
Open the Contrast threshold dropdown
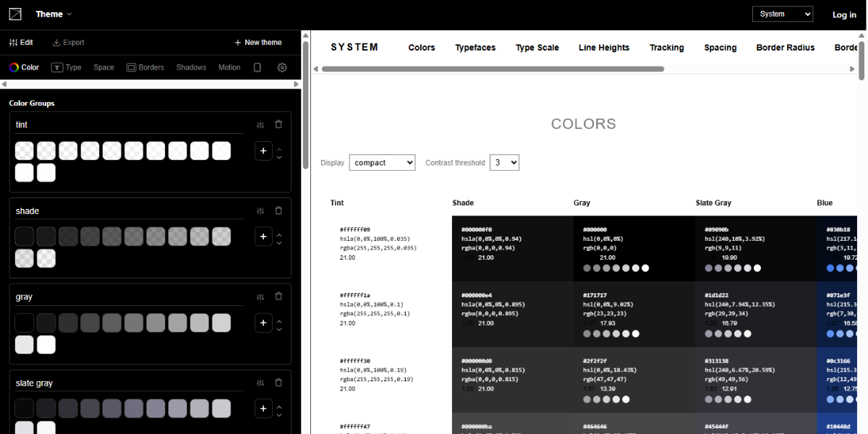(x=504, y=162)
